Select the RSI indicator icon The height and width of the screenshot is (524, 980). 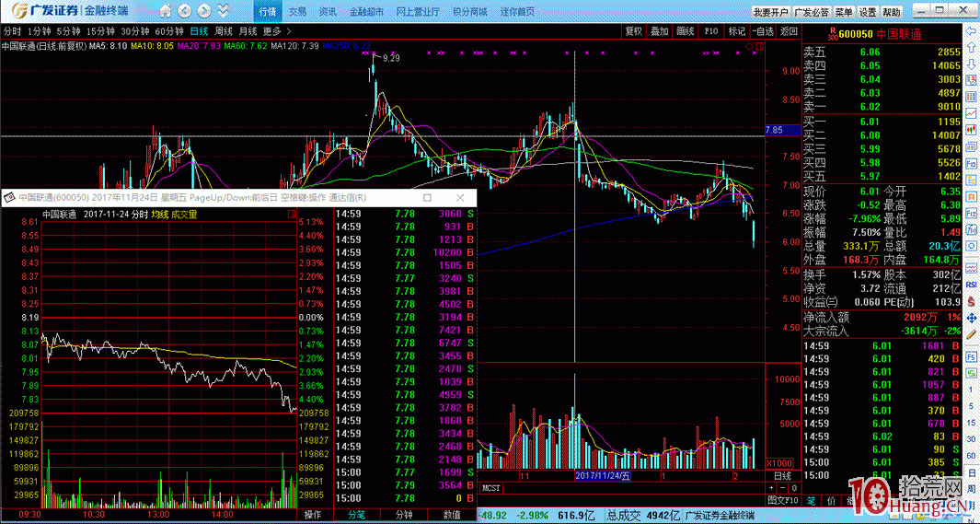pos(973,285)
